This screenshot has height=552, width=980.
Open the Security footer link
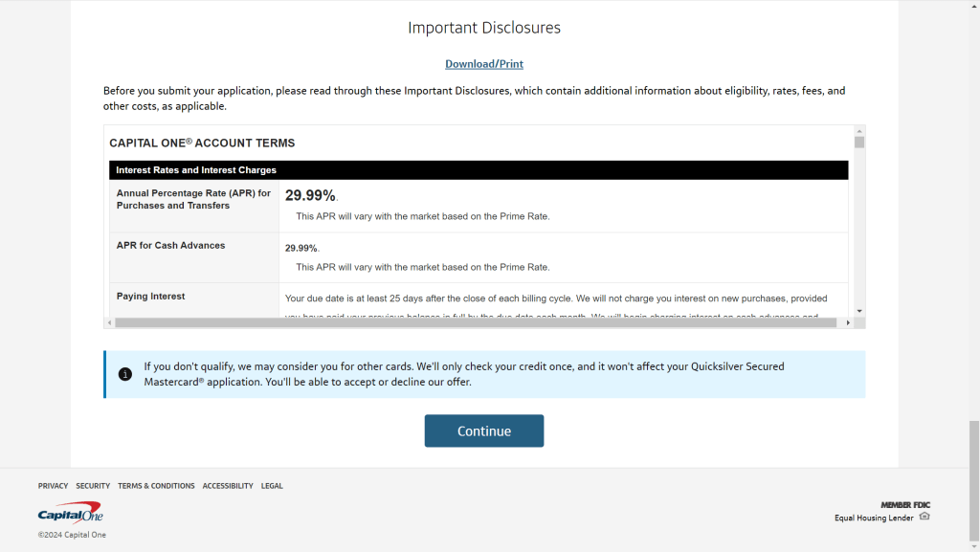tap(93, 486)
